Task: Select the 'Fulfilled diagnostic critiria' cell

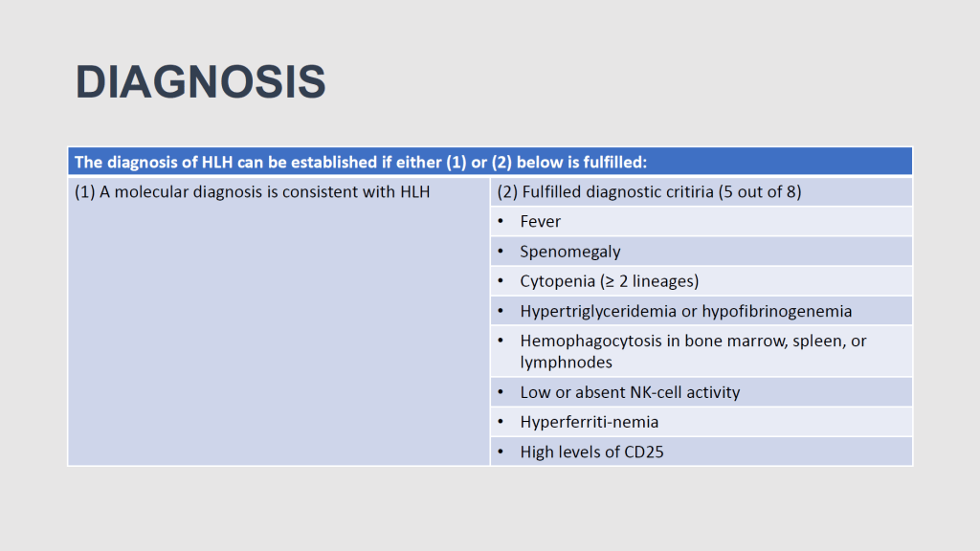Action: 649,191
